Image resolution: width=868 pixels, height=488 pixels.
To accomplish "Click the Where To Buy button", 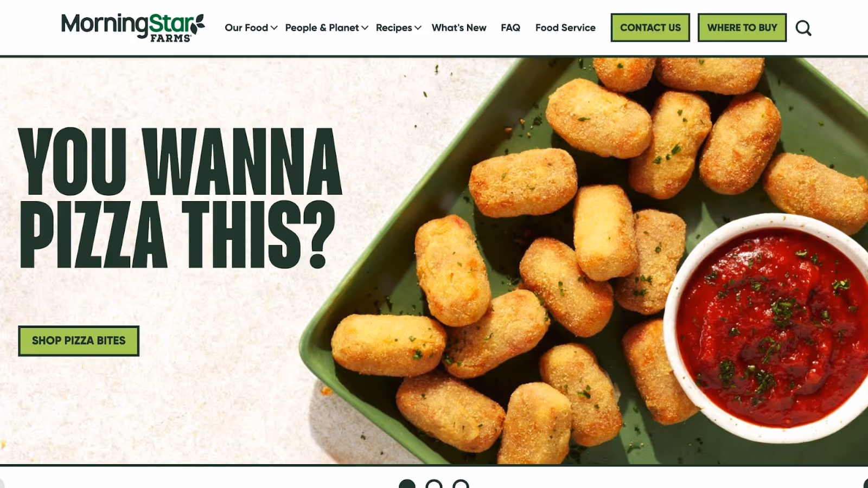I will (742, 28).
